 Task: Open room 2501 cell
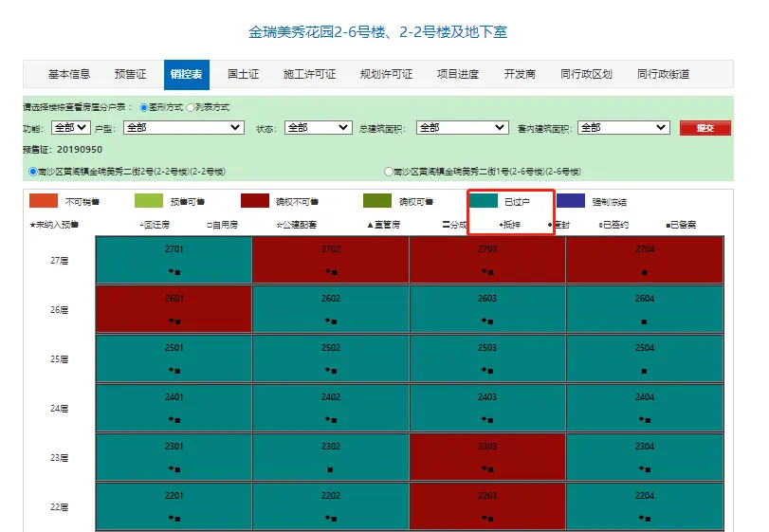[174, 358]
